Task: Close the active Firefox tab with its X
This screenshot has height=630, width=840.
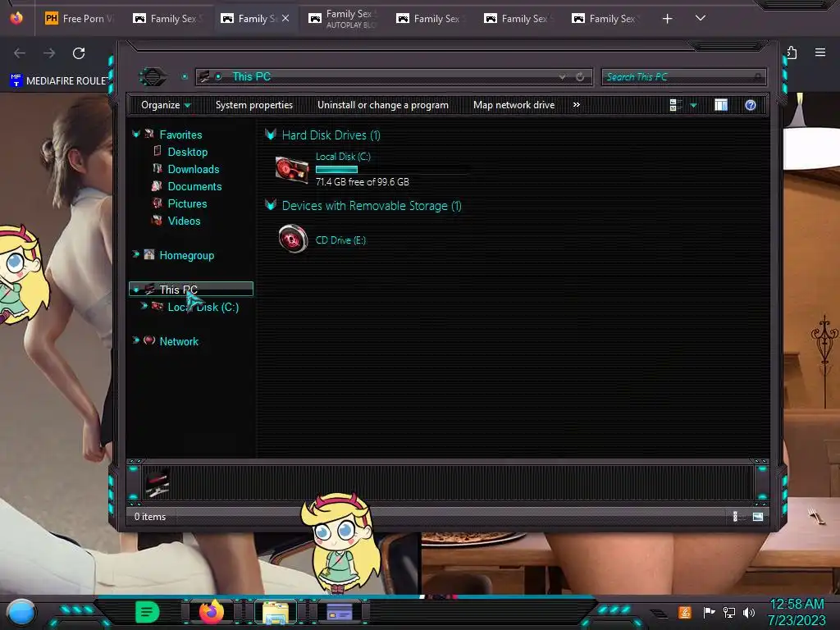Action: [285, 18]
